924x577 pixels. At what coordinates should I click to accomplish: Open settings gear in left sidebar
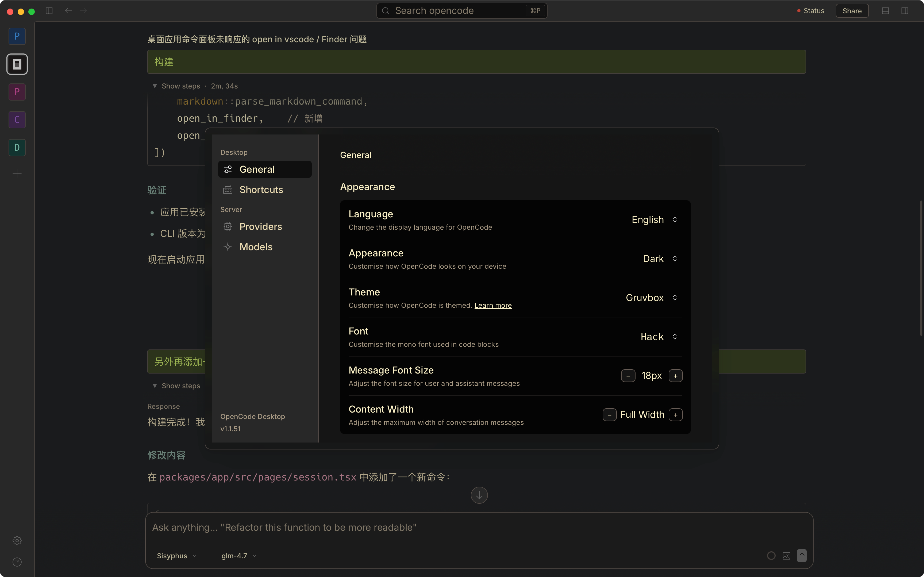pos(17,540)
